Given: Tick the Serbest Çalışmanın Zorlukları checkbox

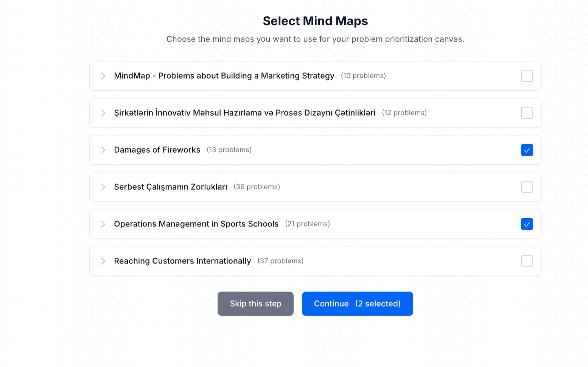Looking at the screenshot, I should [x=527, y=187].
